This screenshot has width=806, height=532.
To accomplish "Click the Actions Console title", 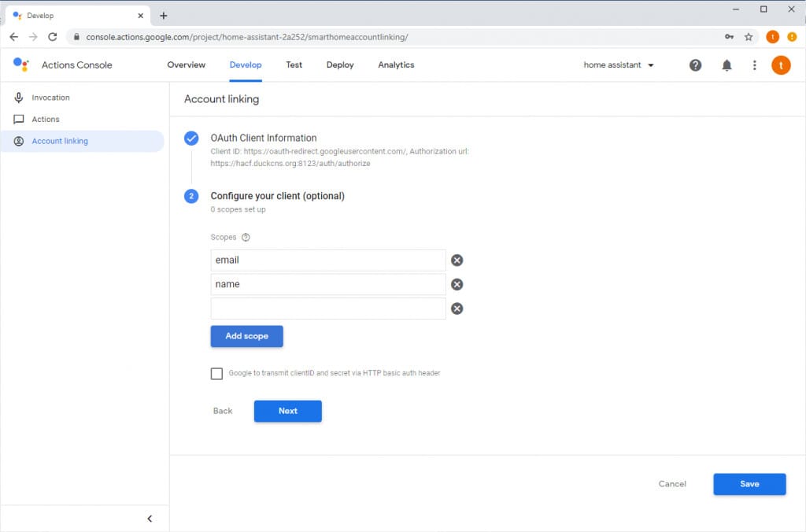I will (76, 65).
